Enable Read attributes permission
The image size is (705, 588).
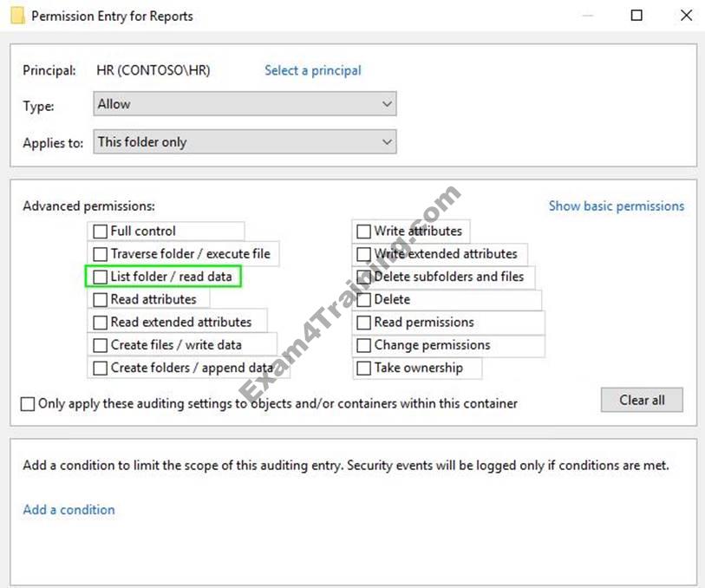pyautogui.click(x=101, y=299)
